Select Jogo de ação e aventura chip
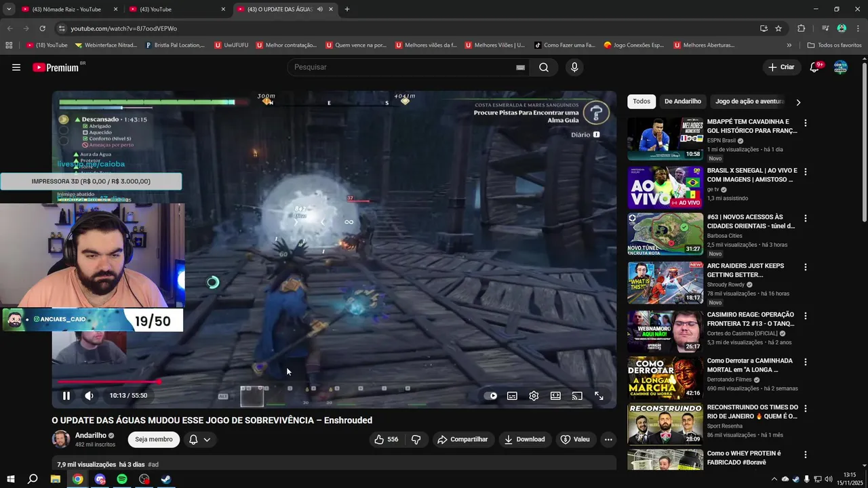 749,101
